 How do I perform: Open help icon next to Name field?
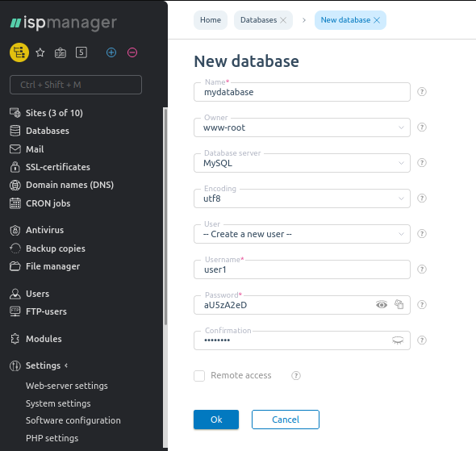(422, 92)
